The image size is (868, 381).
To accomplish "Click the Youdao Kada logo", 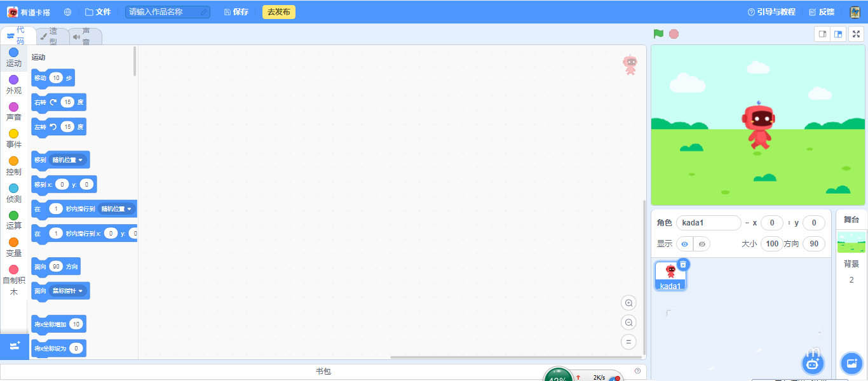I will pos(29,12).
